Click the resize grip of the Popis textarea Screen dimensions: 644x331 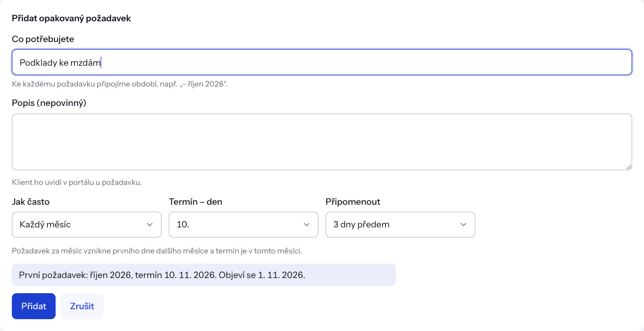(628, 166)
